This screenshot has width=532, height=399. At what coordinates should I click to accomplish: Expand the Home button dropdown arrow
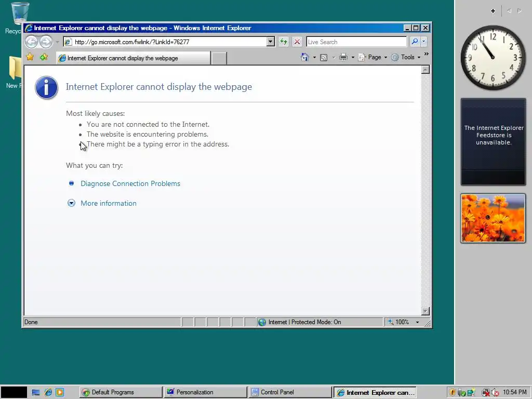click(x=314, y=57)
